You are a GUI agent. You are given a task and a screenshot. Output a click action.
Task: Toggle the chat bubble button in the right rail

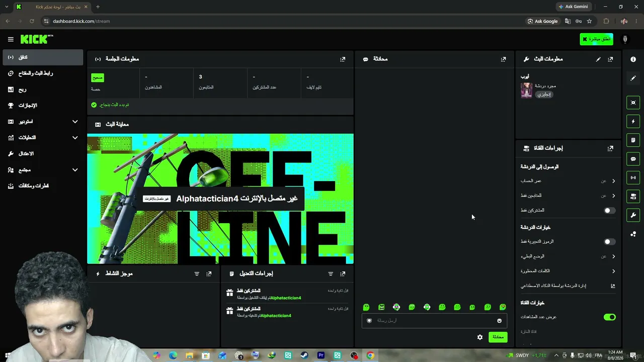tap(633, 159)
